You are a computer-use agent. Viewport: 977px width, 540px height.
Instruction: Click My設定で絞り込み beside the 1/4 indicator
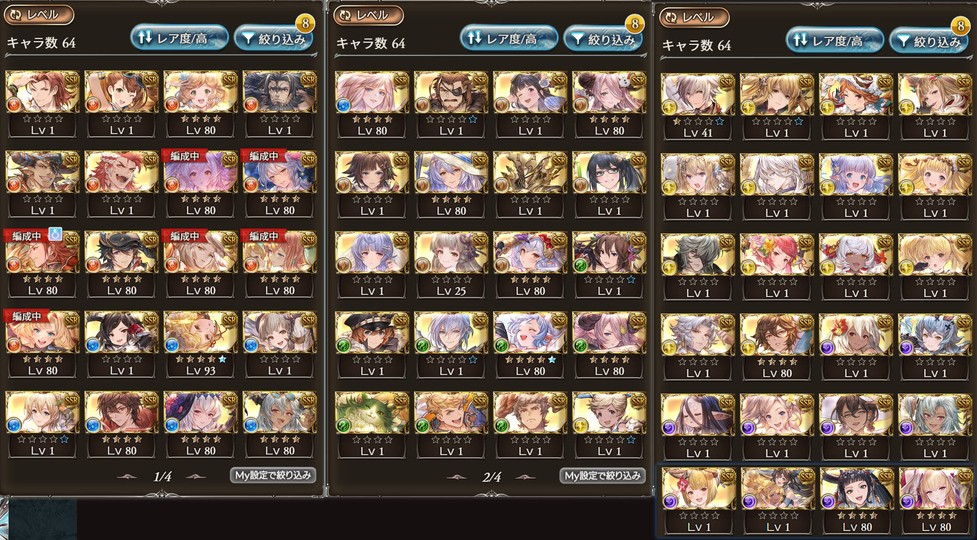pos(273,476)
